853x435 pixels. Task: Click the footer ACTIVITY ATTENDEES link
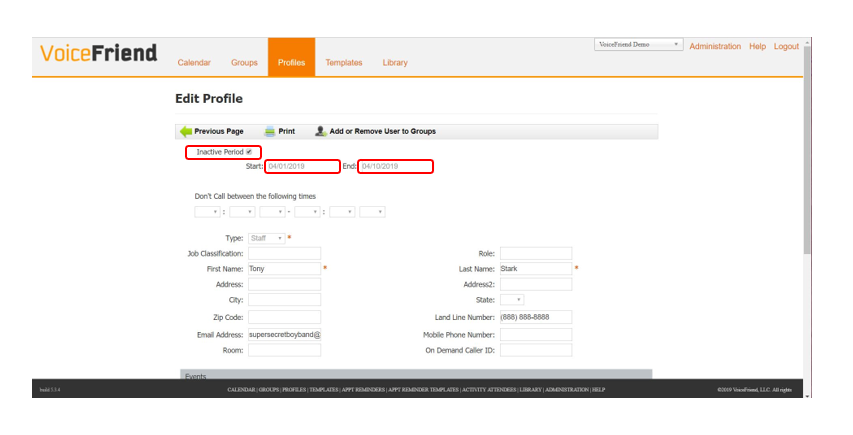(489, 390)
